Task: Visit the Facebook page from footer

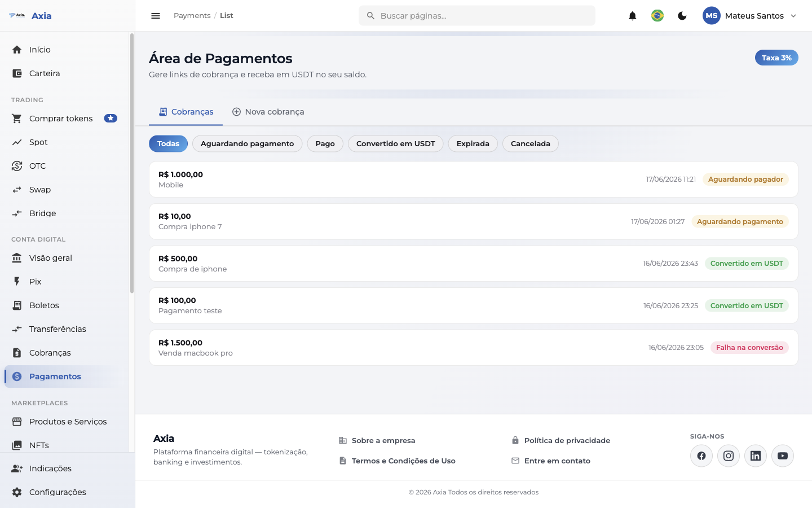Action: pyautogui.click(x=701, y=456)
